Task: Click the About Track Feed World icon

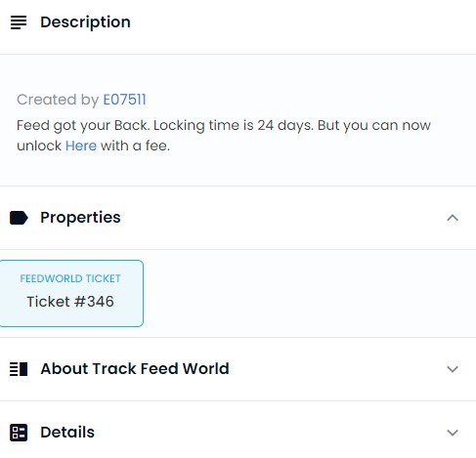Action: pyautogui.click(x=19, y=369)
